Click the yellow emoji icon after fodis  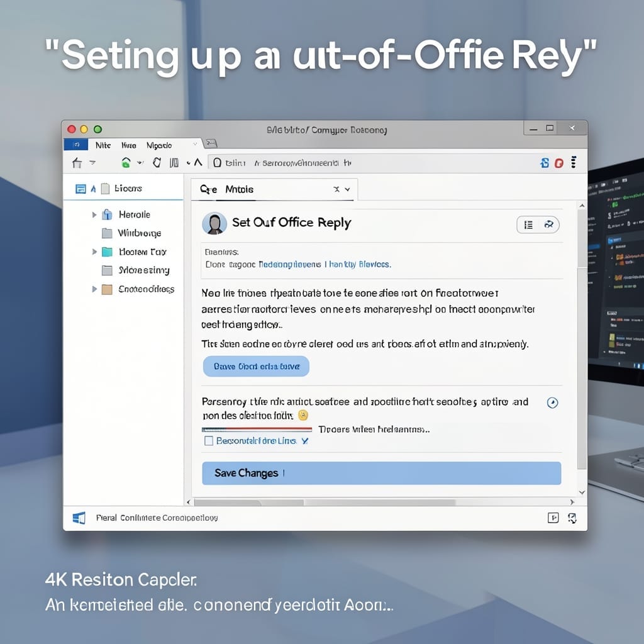303,415
